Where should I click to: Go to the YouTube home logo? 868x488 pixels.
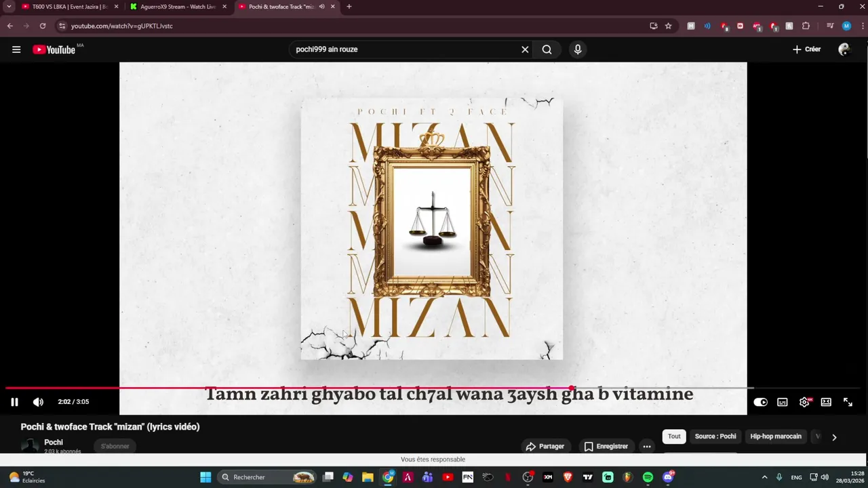tap(54, 49)
